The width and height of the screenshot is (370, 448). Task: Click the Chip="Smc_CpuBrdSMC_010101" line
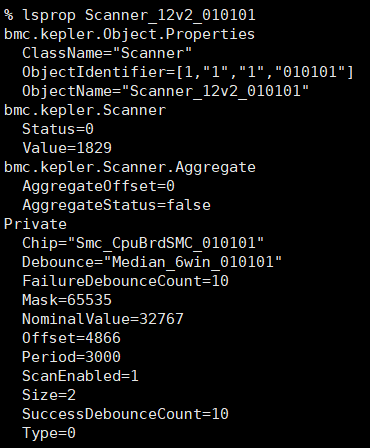click(143, 243)
